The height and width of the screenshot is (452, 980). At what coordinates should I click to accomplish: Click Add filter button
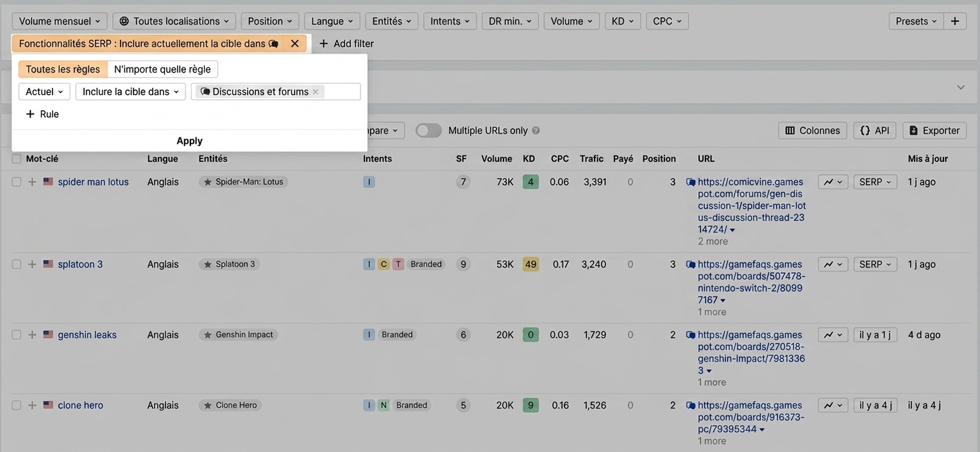click(x=346, y=44)
